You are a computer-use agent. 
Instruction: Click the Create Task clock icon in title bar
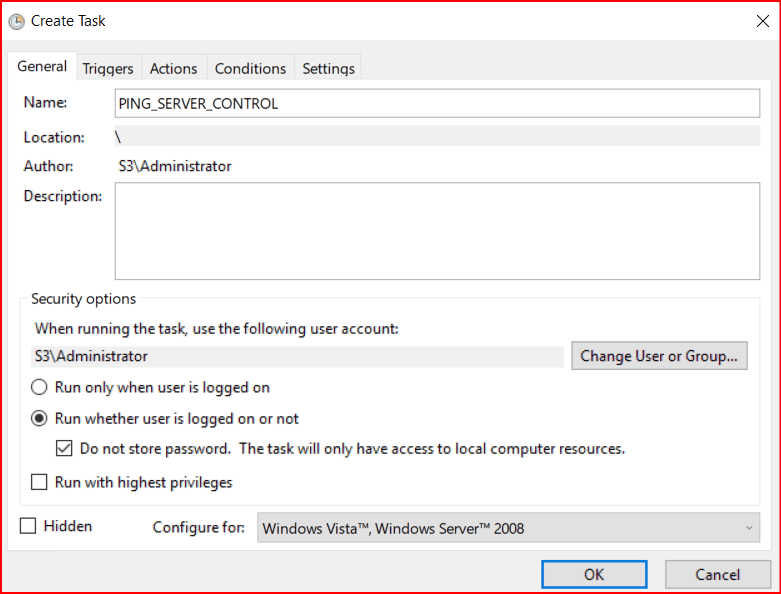16,20
